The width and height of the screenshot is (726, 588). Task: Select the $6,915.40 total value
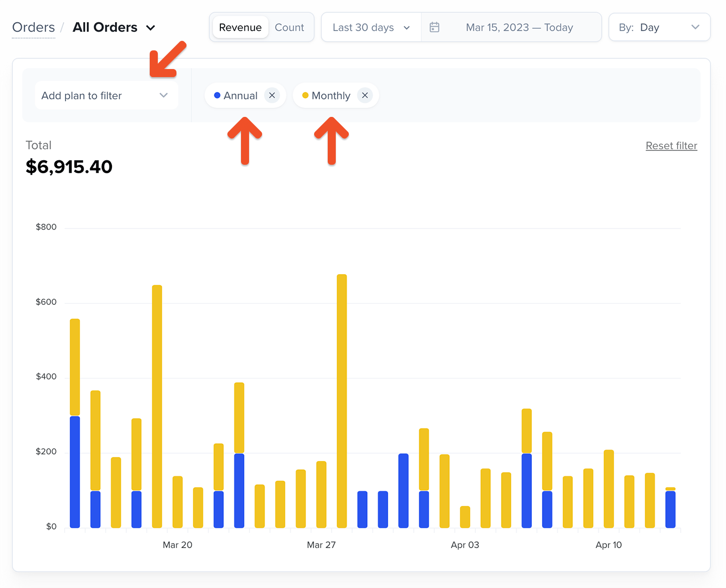coord(69,167)
